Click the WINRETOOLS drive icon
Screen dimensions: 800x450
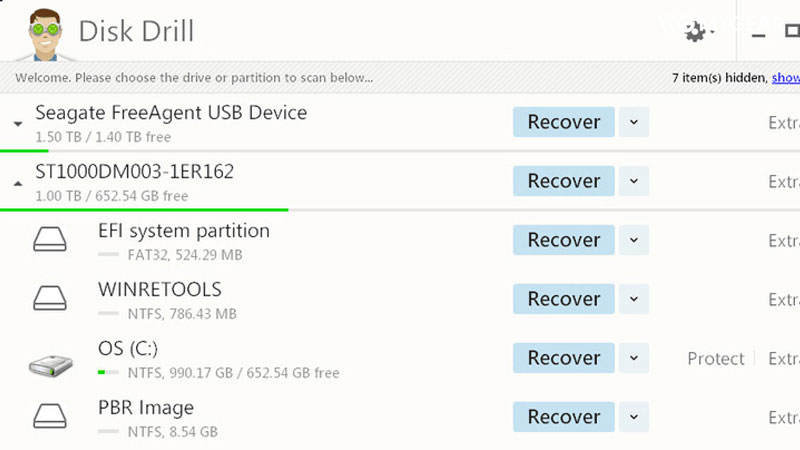point(51,299)
